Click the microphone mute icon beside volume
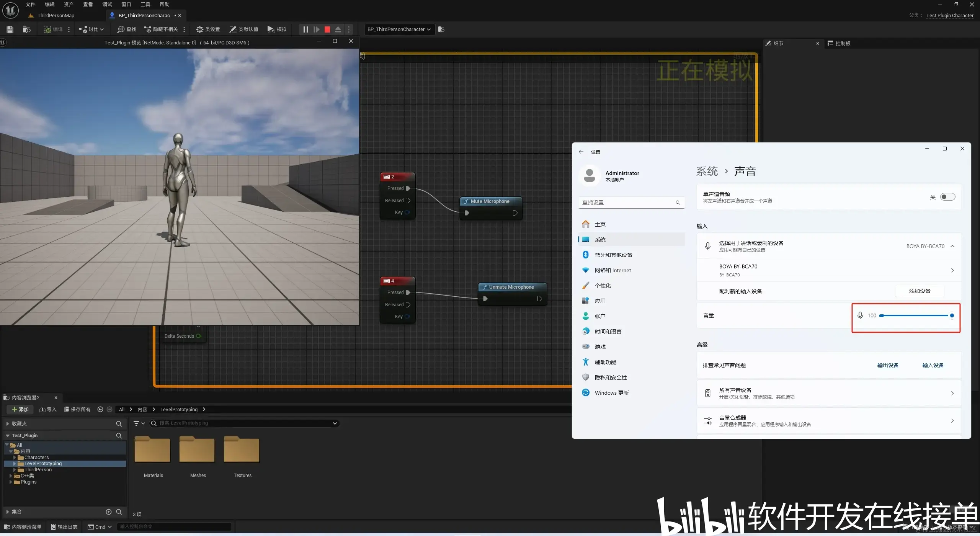The image size is (980, 536). pos(860,315)
